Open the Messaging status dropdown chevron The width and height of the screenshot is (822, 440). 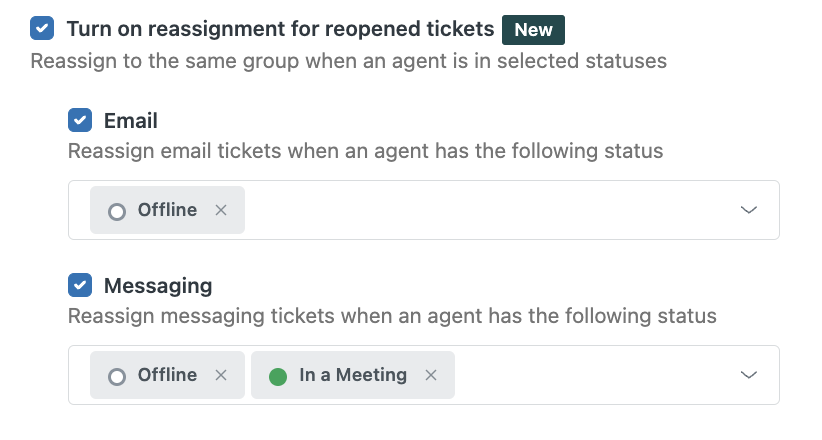click(748, 375)
